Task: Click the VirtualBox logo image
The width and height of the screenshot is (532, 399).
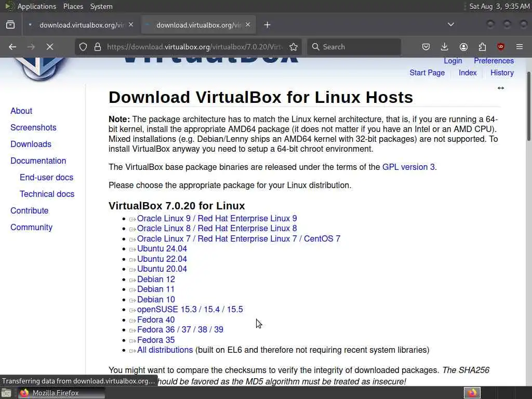Action: click(x=40, y=69)
